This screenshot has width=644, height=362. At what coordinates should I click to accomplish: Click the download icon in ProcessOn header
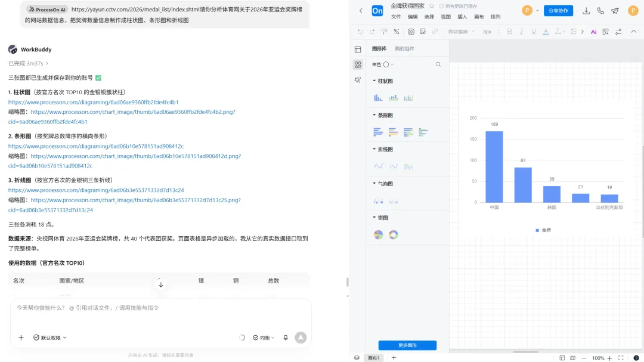586,11
